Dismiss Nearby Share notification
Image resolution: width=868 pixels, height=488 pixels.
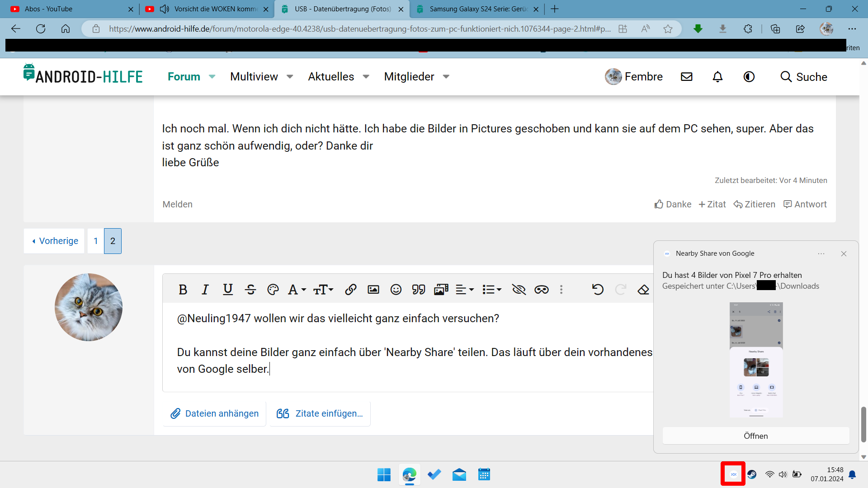coord(844,254)
